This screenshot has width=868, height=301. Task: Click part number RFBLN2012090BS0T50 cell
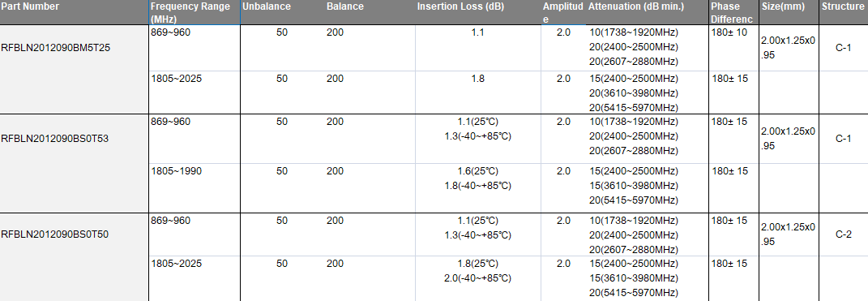75,234
